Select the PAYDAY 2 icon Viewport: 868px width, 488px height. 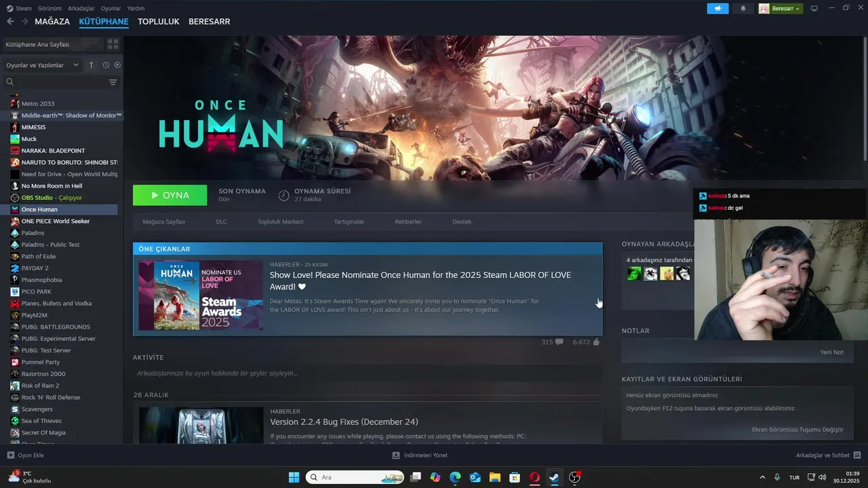(15, 268)
